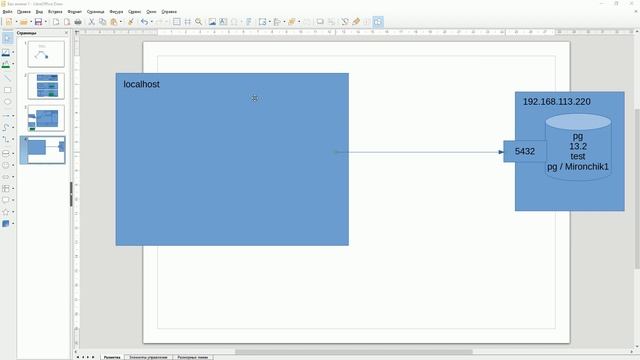Open the New document dropdown arrow

pyautogui.click(x=16, y=22)
